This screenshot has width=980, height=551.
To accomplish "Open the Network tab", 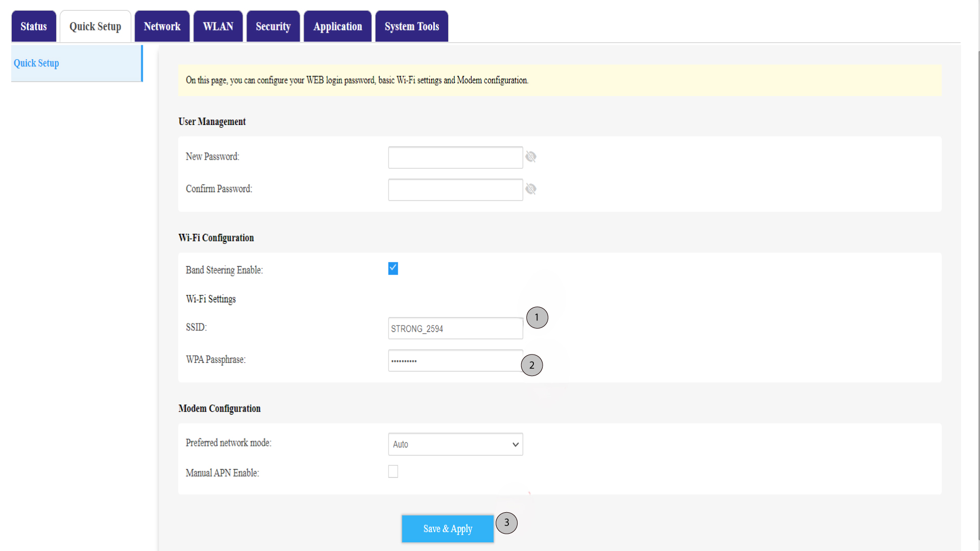I will pos(162,27).
